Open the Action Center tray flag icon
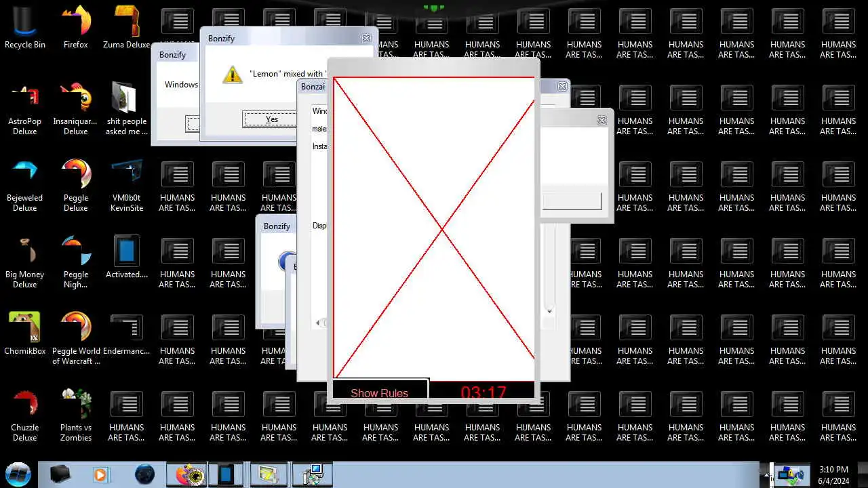 pos(791,475)
